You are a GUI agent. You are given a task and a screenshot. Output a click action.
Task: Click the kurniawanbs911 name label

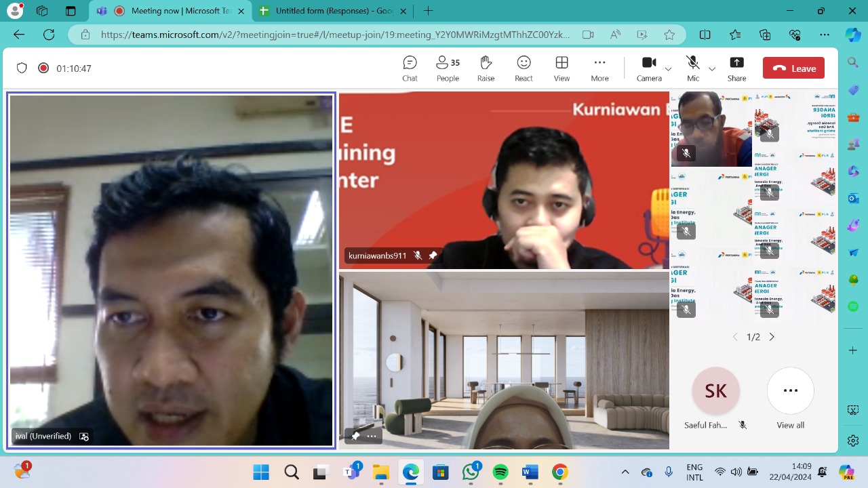click(378, 256)
